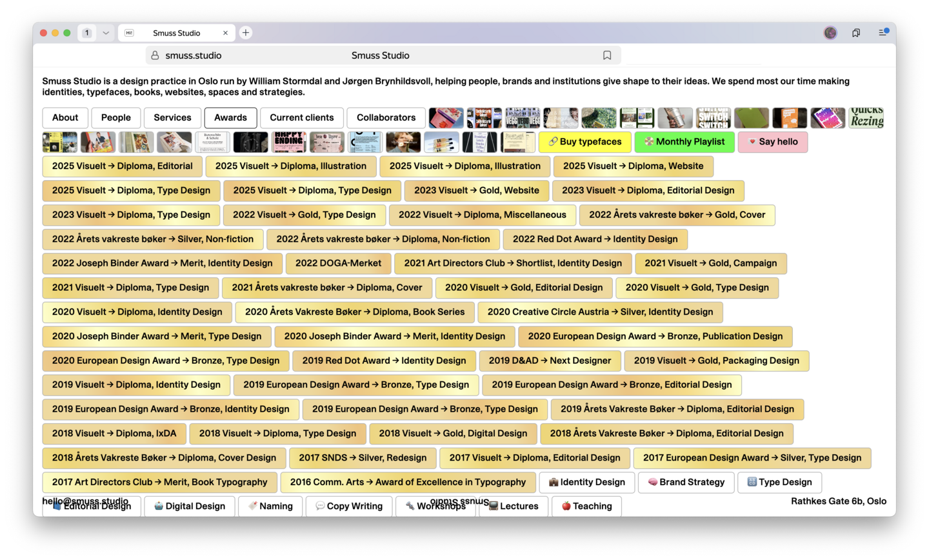Open the VEGG project thumbnail

523,117
